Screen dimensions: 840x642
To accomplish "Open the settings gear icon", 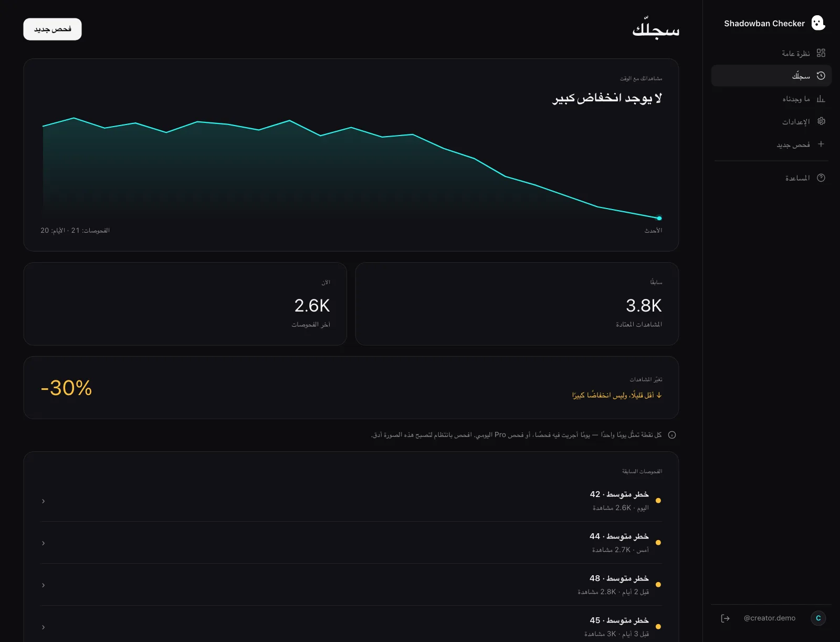I will pos(821,121).
